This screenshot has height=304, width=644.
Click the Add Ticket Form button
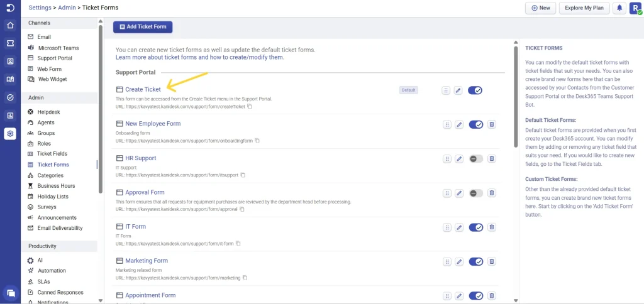pyautogui.click(x=143, y=27)
